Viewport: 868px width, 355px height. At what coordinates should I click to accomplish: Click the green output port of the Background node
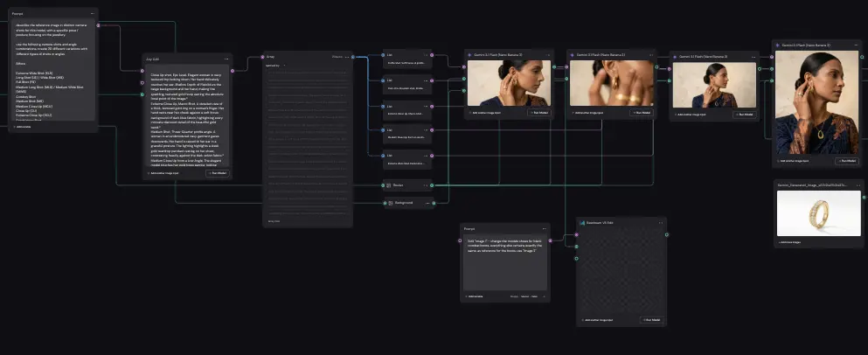[434, 203]
